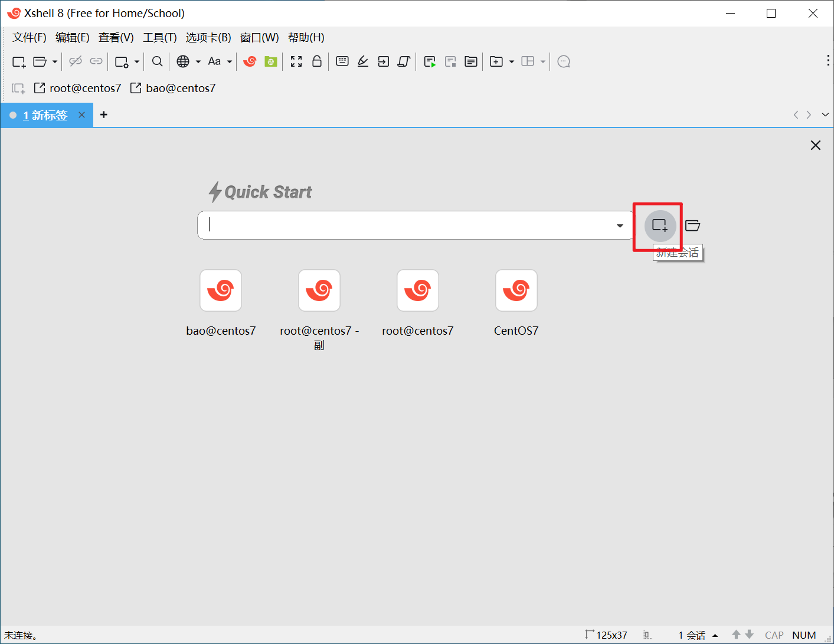This screenshot has width=834, height=644.
Task: Click the Disconnect broken-link toolbar icon
Action: click(x=76, y=61)
